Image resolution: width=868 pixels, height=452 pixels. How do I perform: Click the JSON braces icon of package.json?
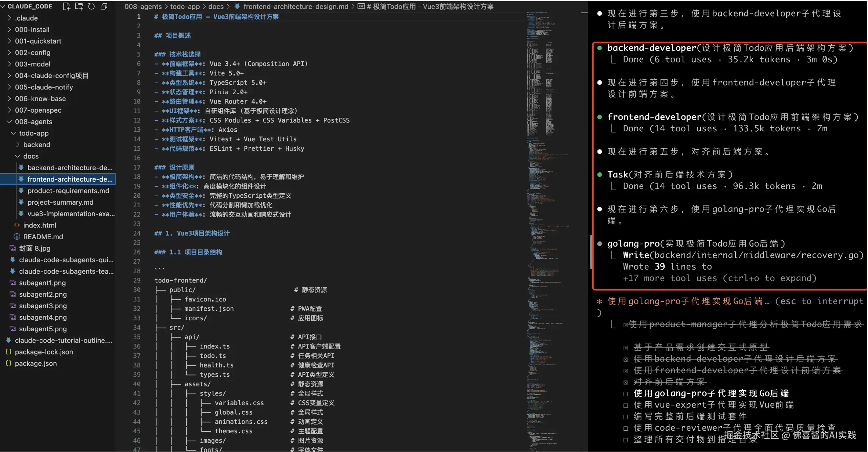(8, 363)
